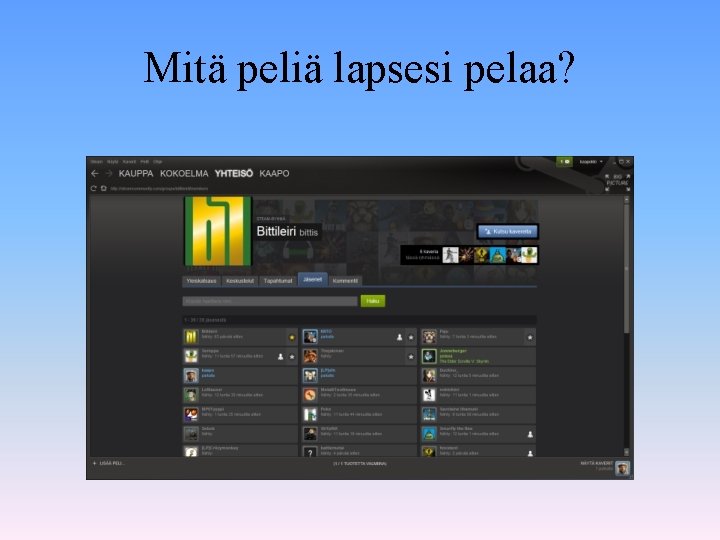Go to the KAUPPA section
Viewport: 720px width, 540px height.
(x=136, y=174)
